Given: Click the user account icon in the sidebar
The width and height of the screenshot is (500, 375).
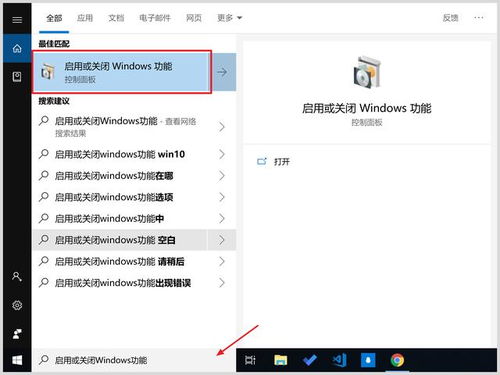Looking at the screenshot, I should coord(17,277).
